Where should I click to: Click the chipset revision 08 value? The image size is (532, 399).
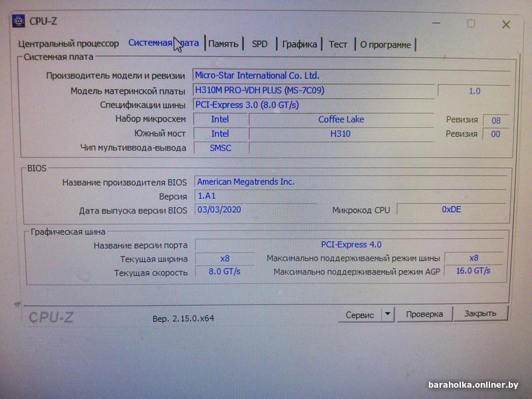tap(495, 120)
